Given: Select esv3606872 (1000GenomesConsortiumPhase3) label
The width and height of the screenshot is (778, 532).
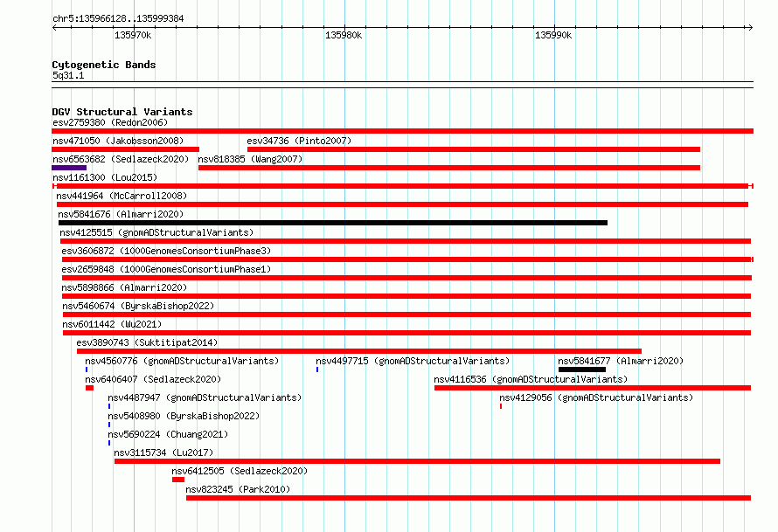Looking at the screenshot, I should click(x=166, y=251).
